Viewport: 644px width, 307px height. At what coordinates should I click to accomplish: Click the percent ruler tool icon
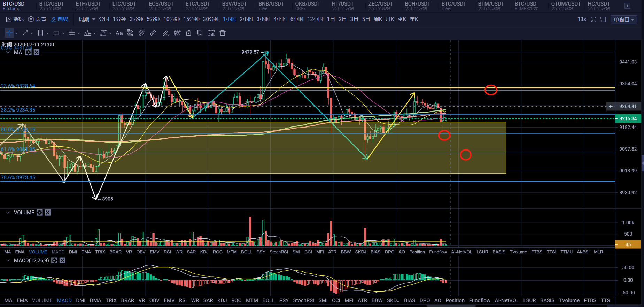tap(130, 33)
